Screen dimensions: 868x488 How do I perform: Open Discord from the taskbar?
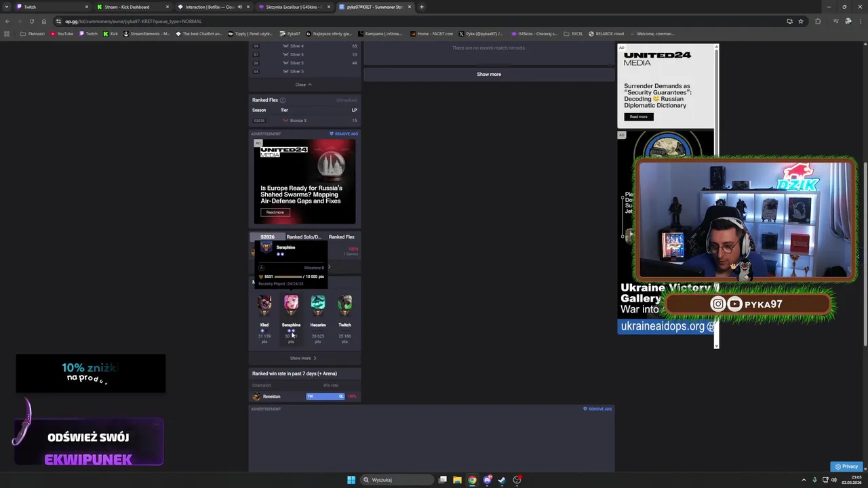(487, 480)
